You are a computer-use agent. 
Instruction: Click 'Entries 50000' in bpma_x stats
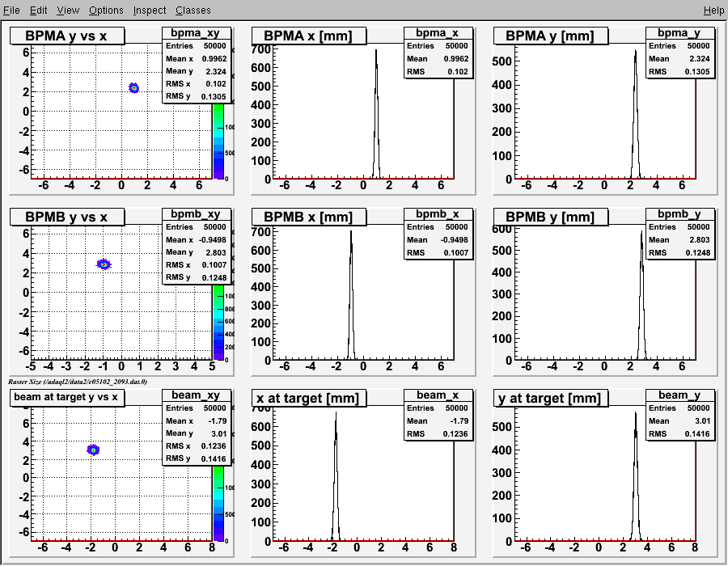pyautogui.click(x=438, y=46)
